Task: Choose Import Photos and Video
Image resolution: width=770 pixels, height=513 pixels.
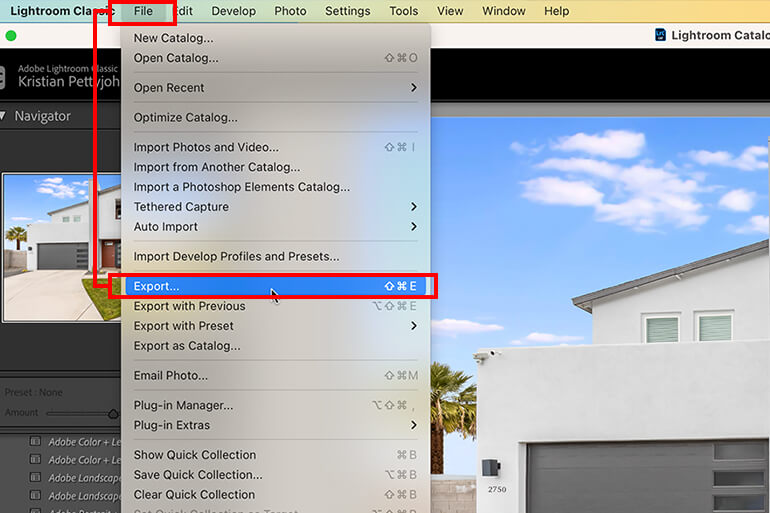Action: click(x=275, y=147)
